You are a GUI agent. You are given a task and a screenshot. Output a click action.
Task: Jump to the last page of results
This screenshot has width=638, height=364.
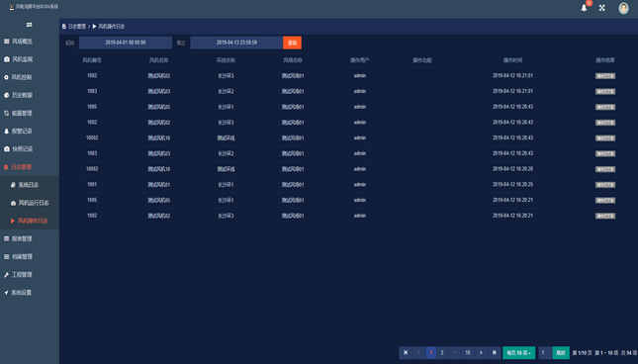tap(495, 352)
